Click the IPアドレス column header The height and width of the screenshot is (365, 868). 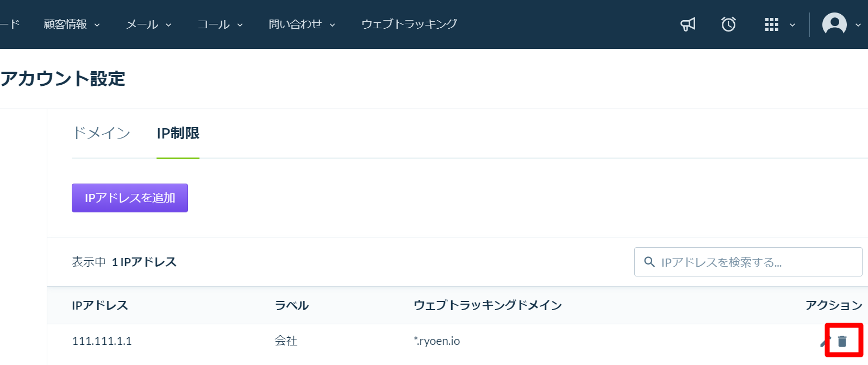click(x=100, y=305)
